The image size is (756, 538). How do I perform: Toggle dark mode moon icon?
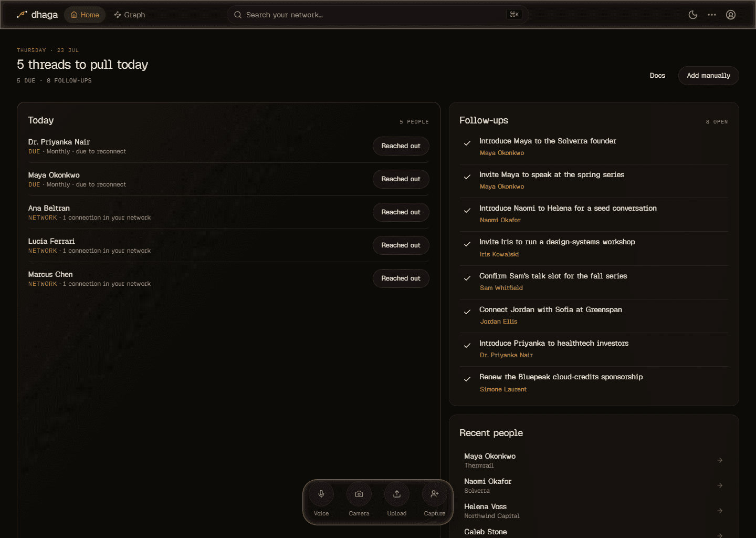click(x=693, y=15)
